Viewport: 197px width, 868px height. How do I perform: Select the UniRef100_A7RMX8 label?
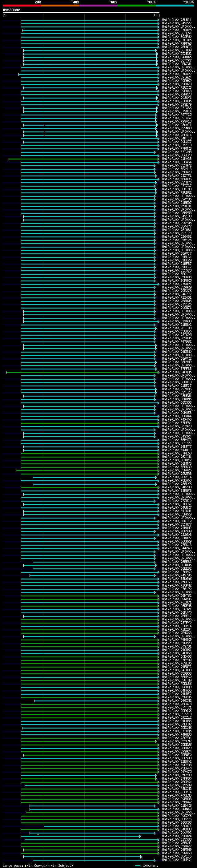177,149
